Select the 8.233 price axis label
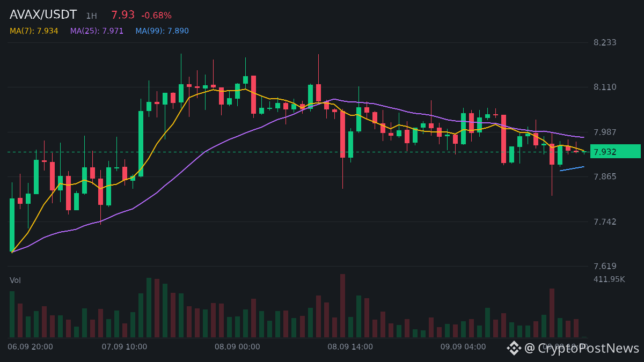This screenshot has height=362, width=644. pos(605,42)
